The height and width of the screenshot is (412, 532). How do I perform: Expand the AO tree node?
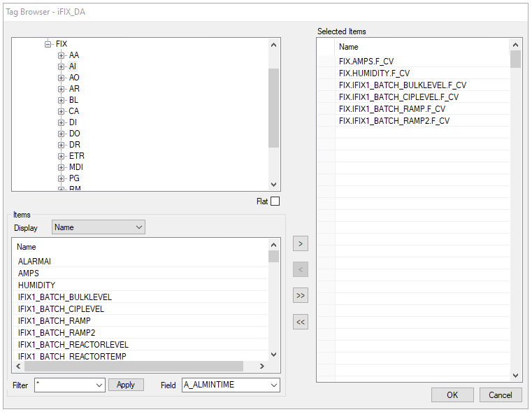61,78
